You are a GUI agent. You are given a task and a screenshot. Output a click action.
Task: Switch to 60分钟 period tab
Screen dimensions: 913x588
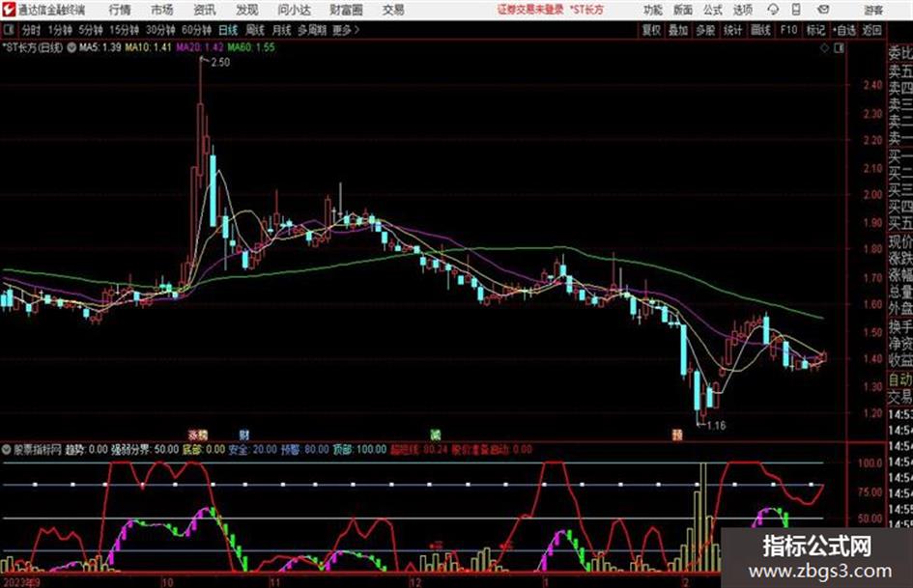(196, 30)
